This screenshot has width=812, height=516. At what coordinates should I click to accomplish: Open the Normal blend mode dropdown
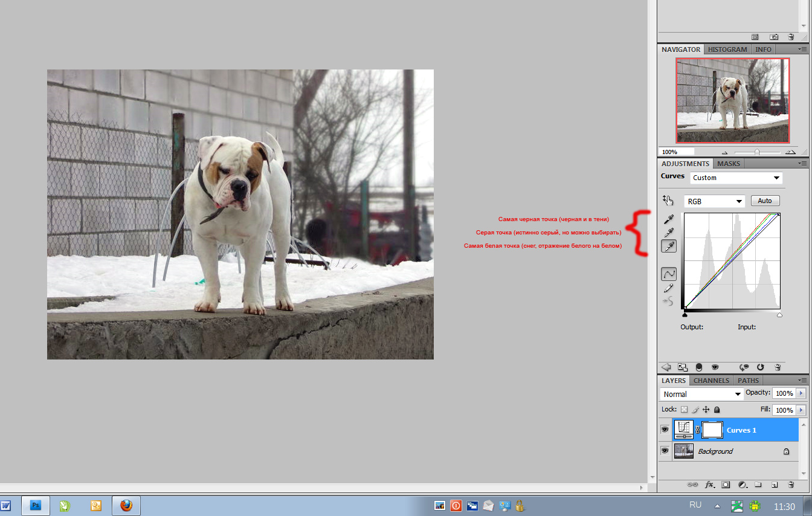tap(701, 394)
